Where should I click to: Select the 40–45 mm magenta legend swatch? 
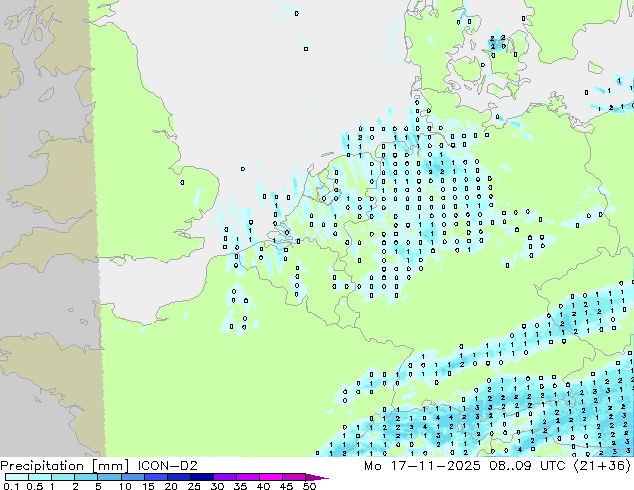click(271, 477)
